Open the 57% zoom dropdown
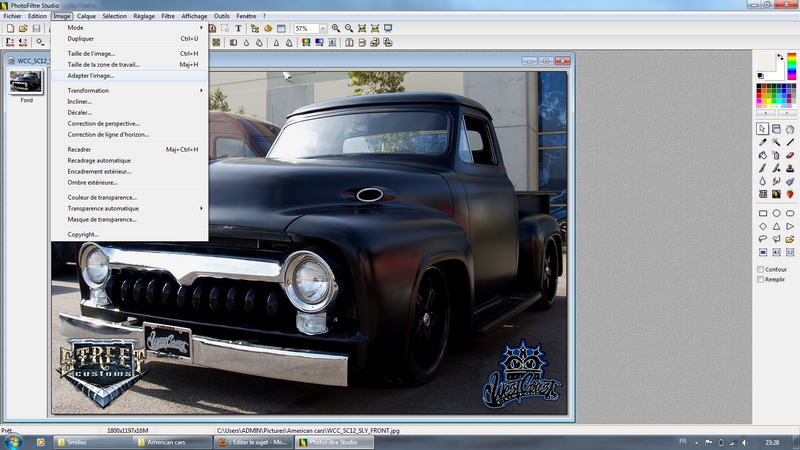 click(x=322, y=29)
